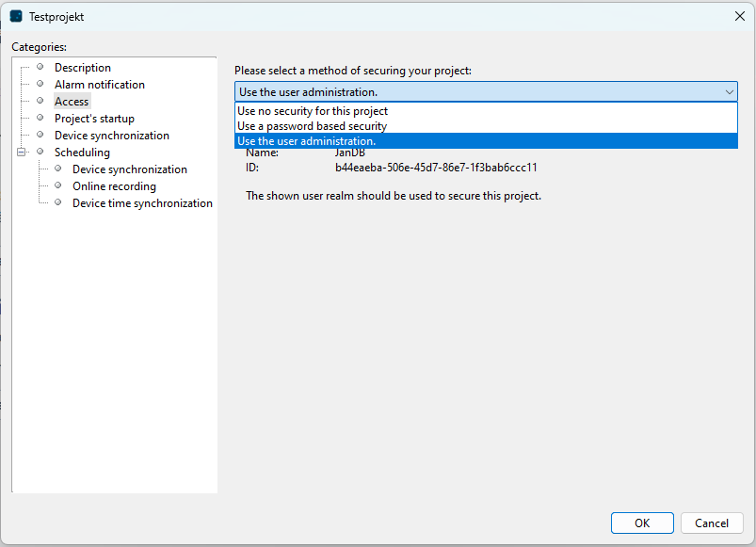Click the bullet icon beside Online recording
This screenshot has width=756, height=547.
coord(58,185)
